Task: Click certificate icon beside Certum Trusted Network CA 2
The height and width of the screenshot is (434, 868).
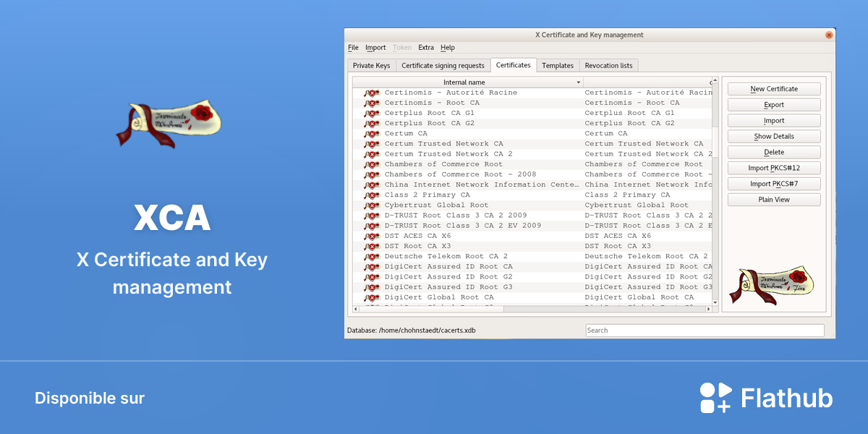Action: point(372,154)
